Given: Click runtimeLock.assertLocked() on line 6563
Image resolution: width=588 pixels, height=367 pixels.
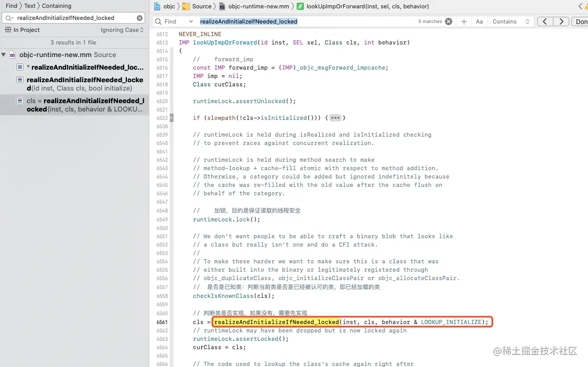Looking at the screenshot, I should pos(241,339).
